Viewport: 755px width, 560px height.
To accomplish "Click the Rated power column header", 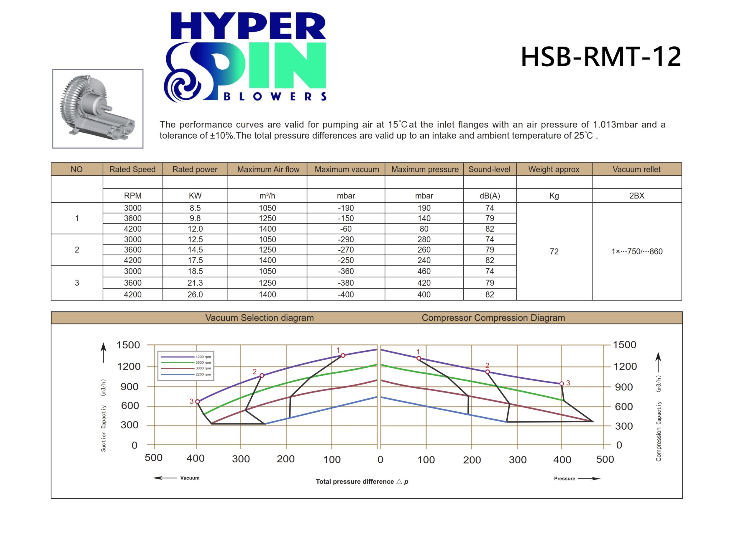I will pyautogui.click(x=195, y=169).
